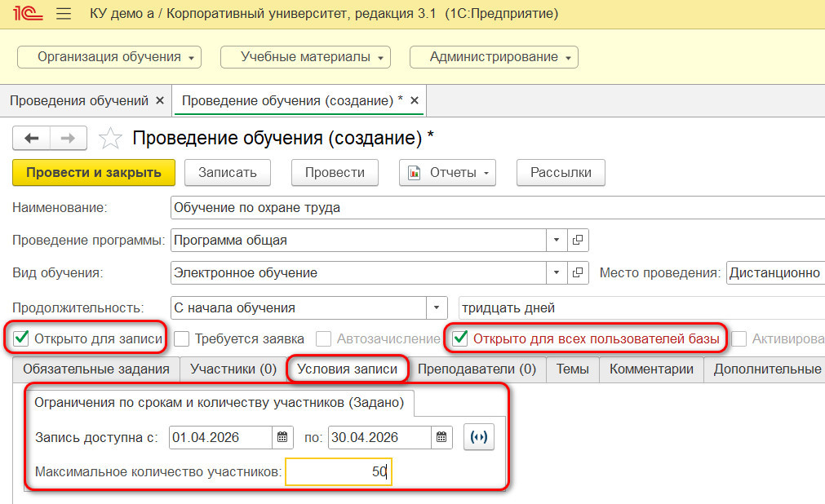Screen dimensions: 825x504
Task: Open Продолжительность dropdown arrow
Action: click(437, 307)
